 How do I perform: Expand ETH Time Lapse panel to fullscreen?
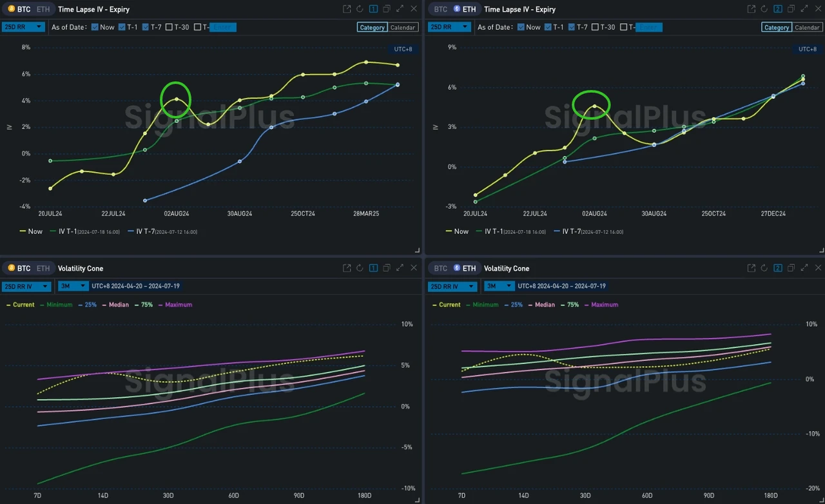(x=804, y=9)
